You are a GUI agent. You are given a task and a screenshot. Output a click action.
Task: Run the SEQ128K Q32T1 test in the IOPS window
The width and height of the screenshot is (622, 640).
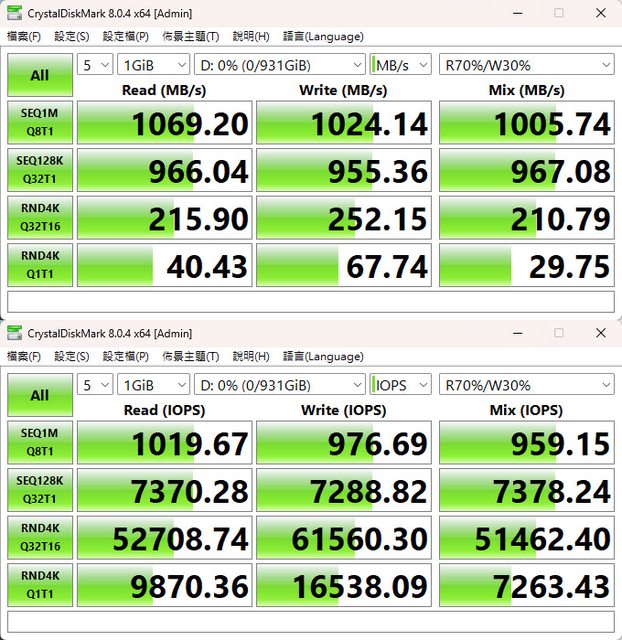39,492
